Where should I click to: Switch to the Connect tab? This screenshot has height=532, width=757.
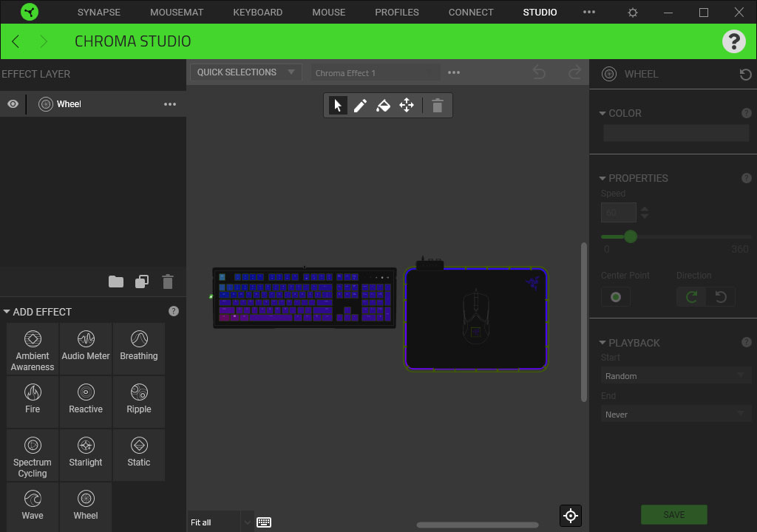[x=471, y=12]
